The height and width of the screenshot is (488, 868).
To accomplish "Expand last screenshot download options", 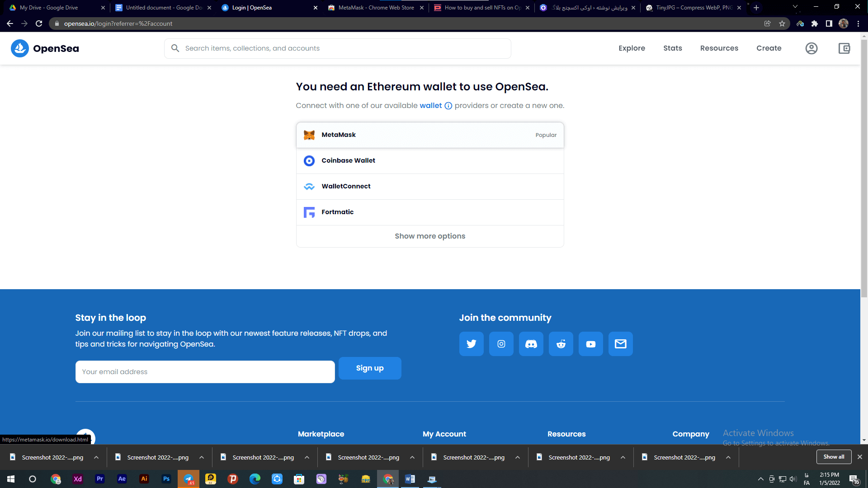I will [728, 457].
